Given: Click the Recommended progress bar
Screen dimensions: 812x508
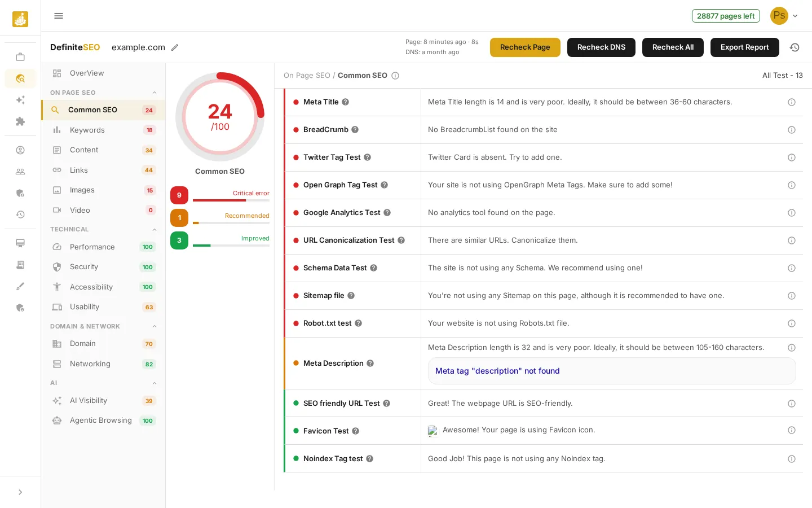Looking at the screenshot, I should [231, 223].
